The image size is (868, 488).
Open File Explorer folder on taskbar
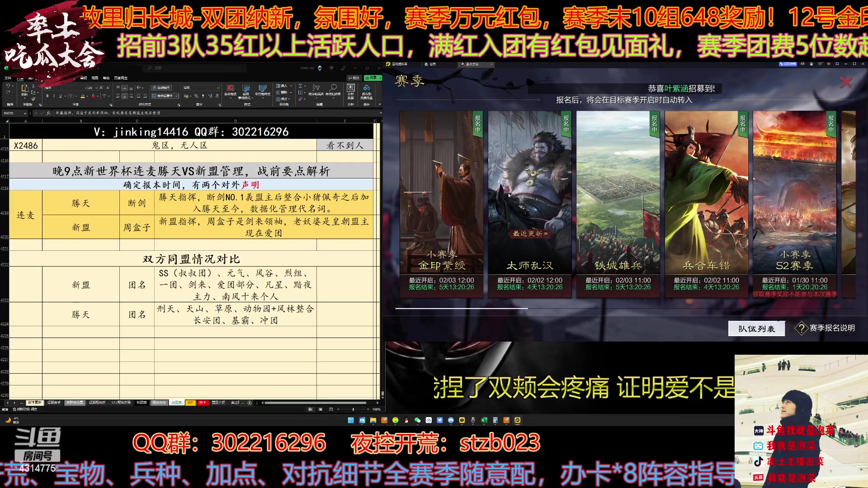pyautogui.click(x=373, y=420)
